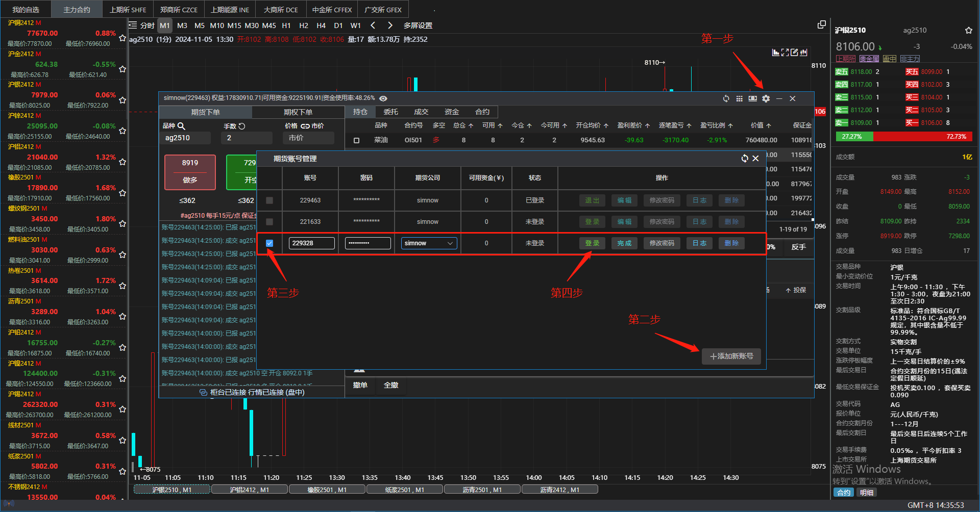
Task: Switch to 期货下单 tab
Action: [x=205, y=112]
